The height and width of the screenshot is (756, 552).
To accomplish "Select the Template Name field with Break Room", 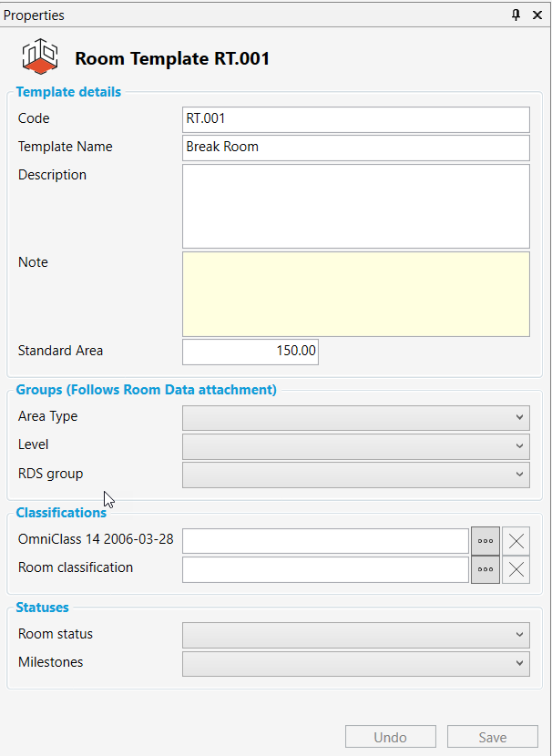I will [x=355, y=148].
